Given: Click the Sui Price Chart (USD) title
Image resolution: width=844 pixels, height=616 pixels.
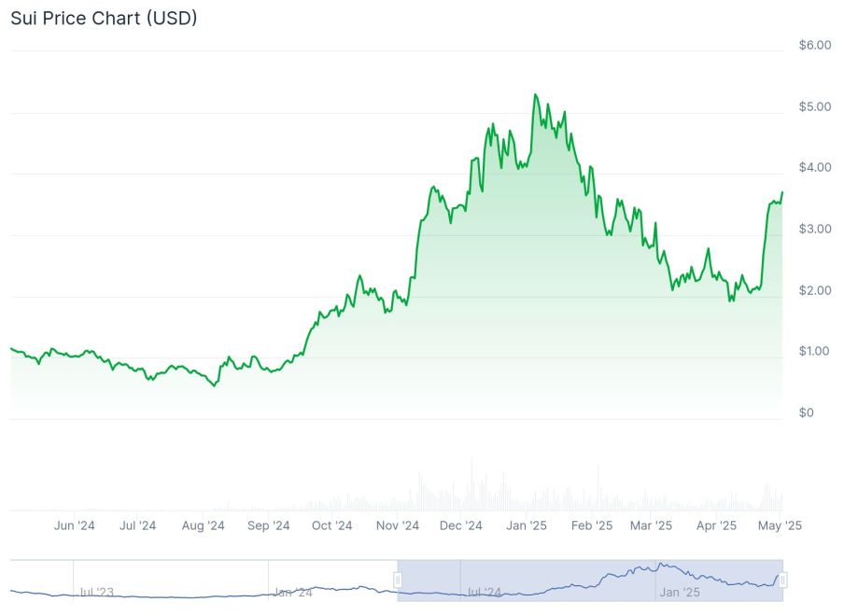Looking at the screenshot, I should pos(104,18).
